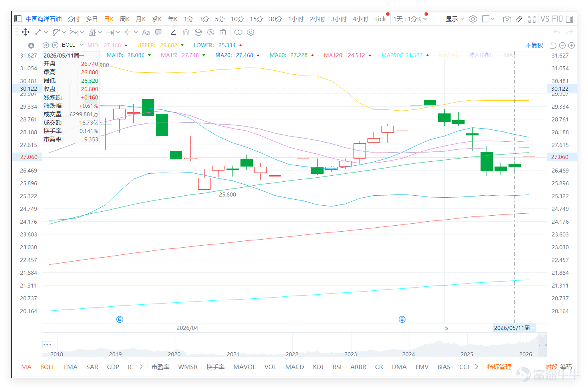This screenshot has height=389, width=588.
Task: Hide all drawings with eye-slash icon
Action: click(211, 32)
